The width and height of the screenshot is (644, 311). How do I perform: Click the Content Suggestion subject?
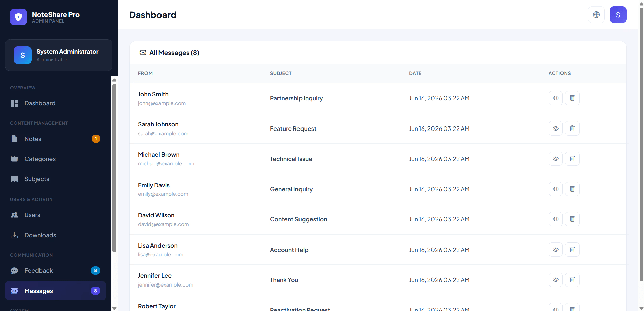[x=298, y=219]
